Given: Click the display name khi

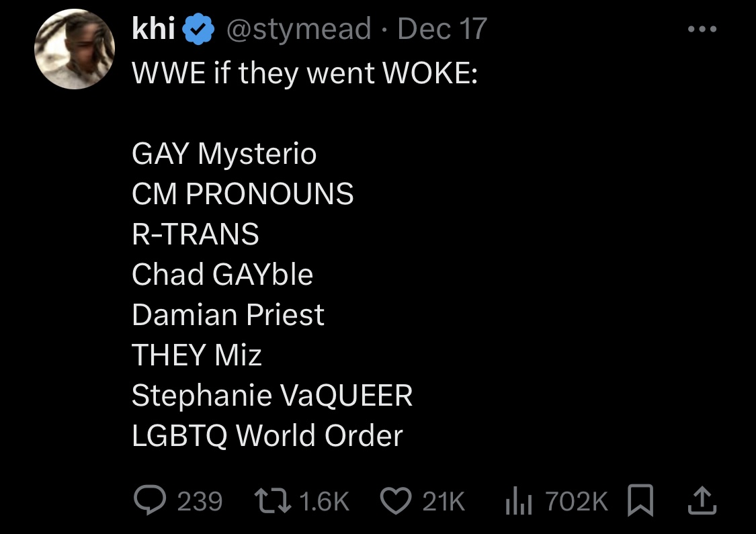Looking at the screenshot, I should (154, 30).
